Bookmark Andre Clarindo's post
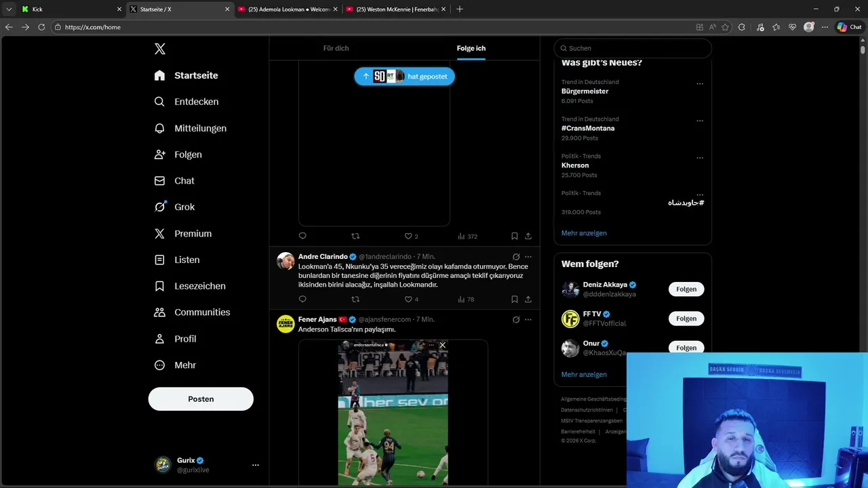Image resolution: width=868 pixels, height=488 pixels. pyautogui.click(x=515, y=299)
